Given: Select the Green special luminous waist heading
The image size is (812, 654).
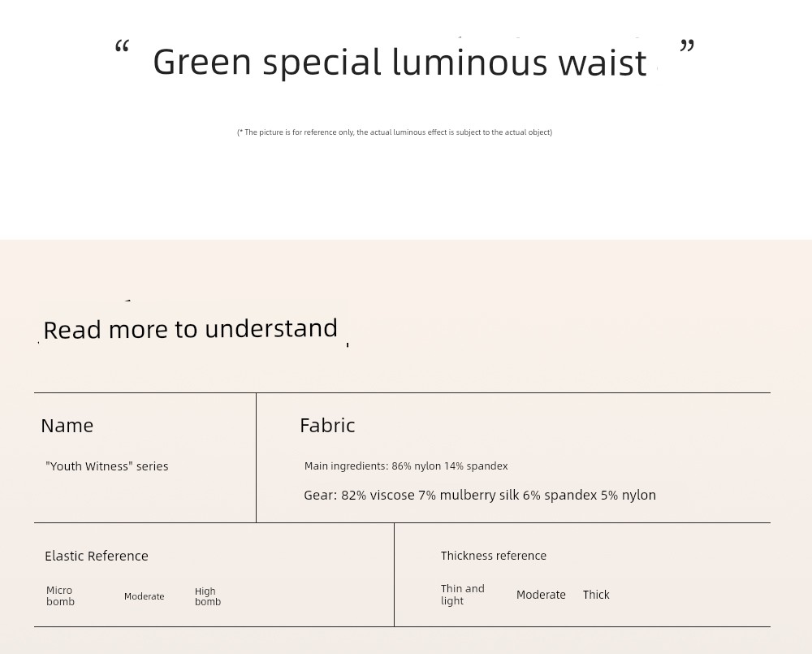Looking at the screenshot, I should 400,63.
